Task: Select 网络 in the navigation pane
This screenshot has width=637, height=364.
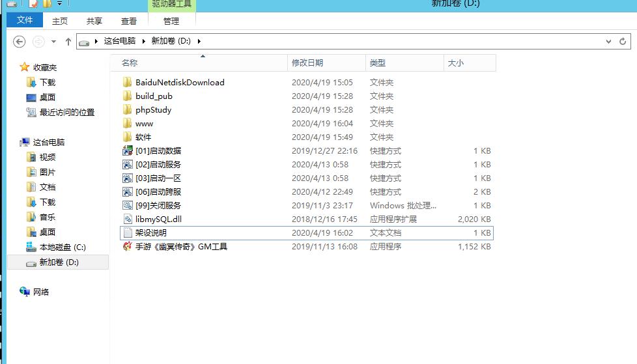Action: click(41, 292)
